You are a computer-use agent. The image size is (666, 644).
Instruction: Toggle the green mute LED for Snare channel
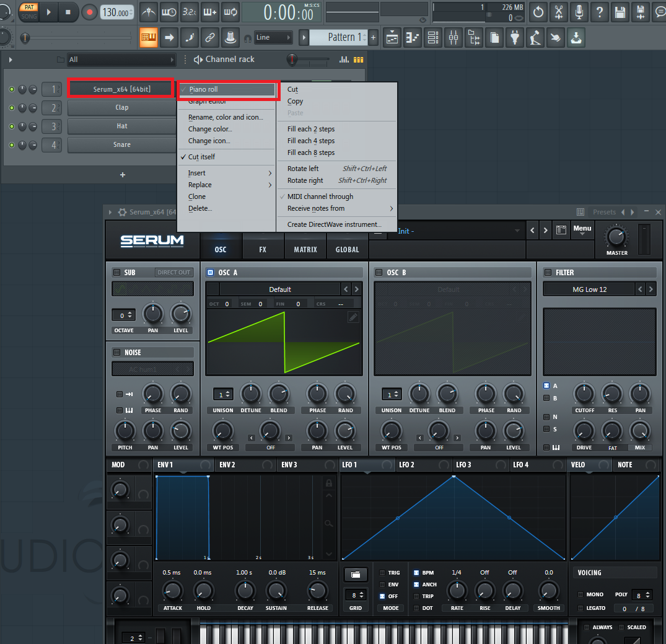12,145
